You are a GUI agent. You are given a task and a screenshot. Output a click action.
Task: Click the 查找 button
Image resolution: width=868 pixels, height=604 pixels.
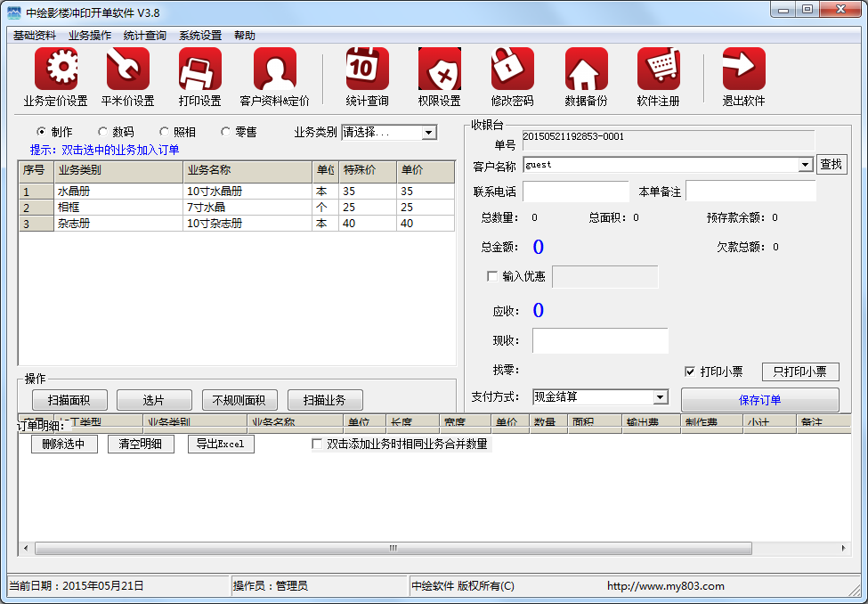coord(831,165)
